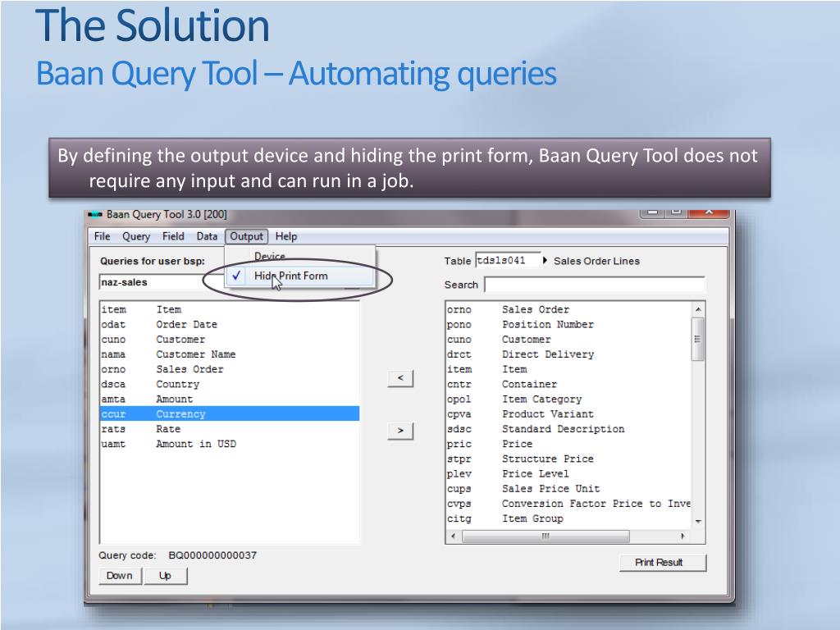Click the table fields scroll left arrow
Viewport: 840px width, 630px height.
click(x=454, y=536)
